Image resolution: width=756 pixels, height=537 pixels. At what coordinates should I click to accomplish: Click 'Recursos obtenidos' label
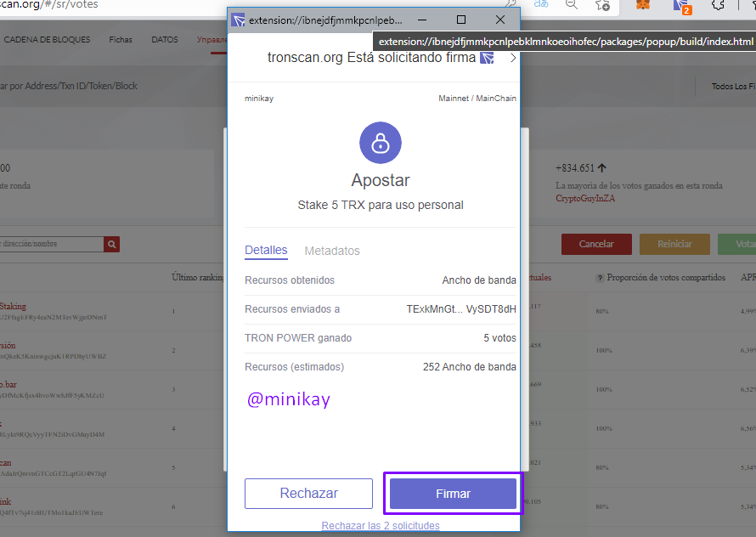pyautogui.click(x=290, y=280)
